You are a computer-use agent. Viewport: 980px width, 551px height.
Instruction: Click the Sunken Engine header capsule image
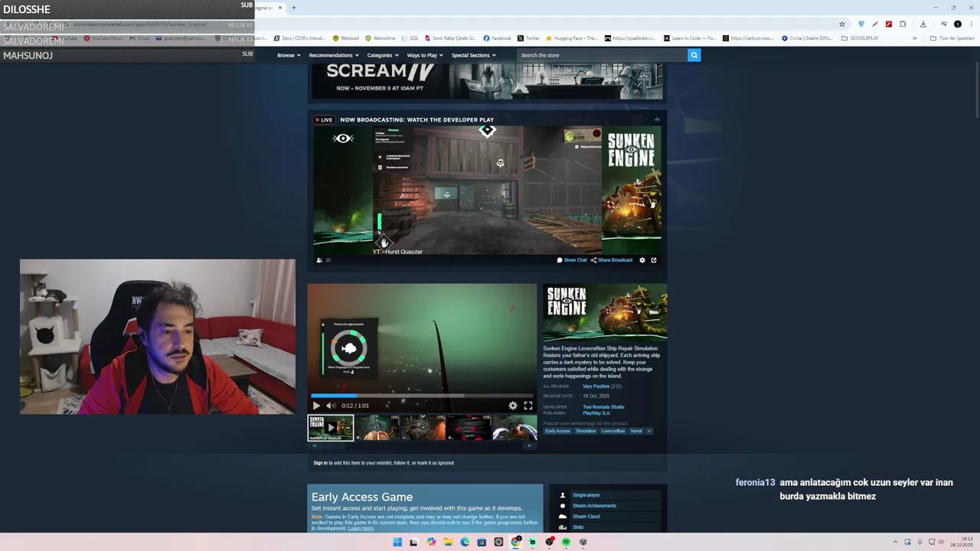point(605,312)
